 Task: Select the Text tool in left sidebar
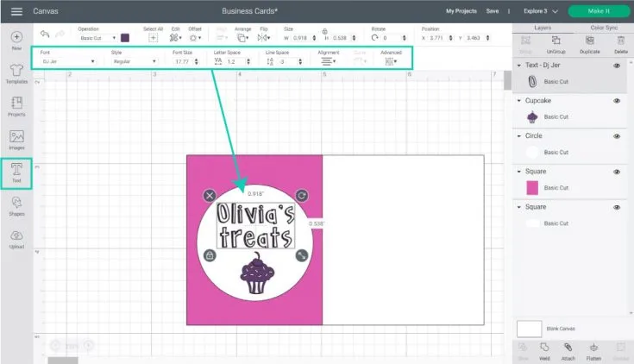click(x=16, y=173)
